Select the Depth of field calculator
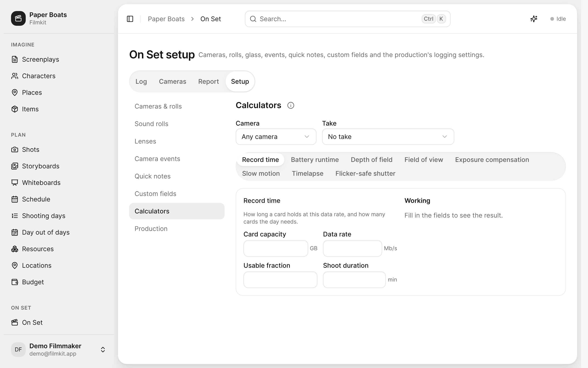 [x=371, y=160]
